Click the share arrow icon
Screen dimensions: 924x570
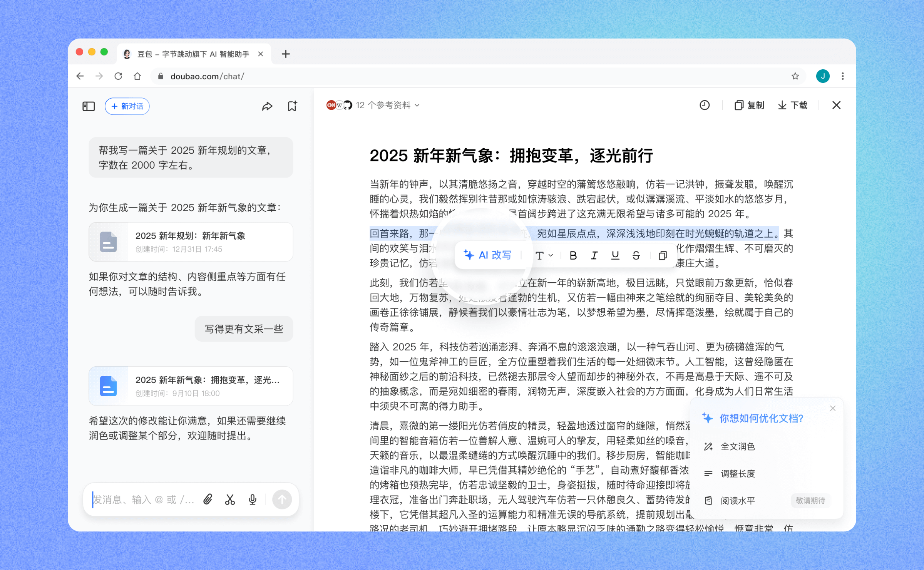coord(267,106)
